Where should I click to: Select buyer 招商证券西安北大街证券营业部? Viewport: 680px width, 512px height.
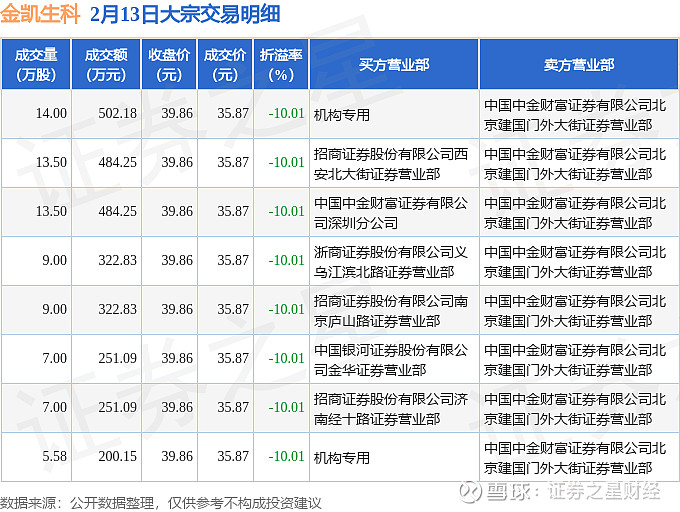pyautogui.click(x=391, y=164)
